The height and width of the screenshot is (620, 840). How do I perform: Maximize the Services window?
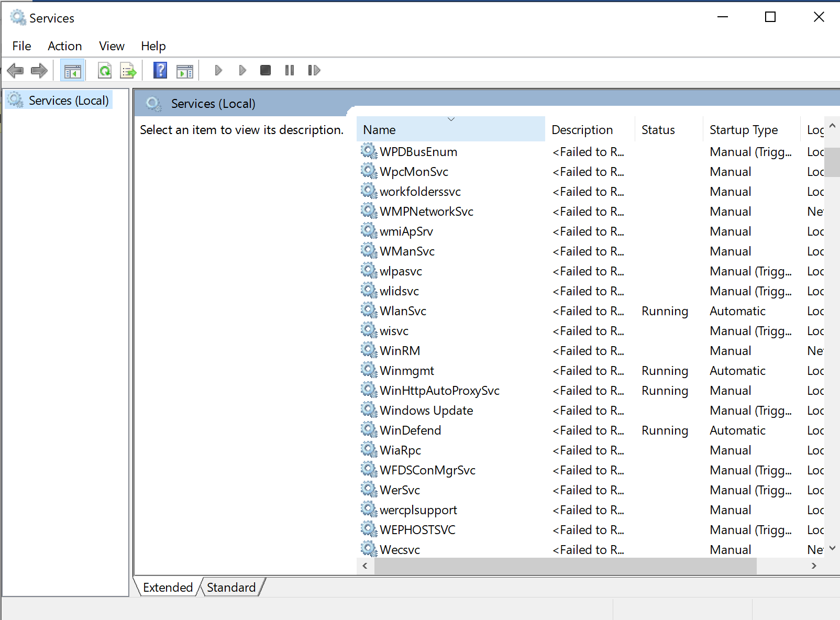point(770,17)
